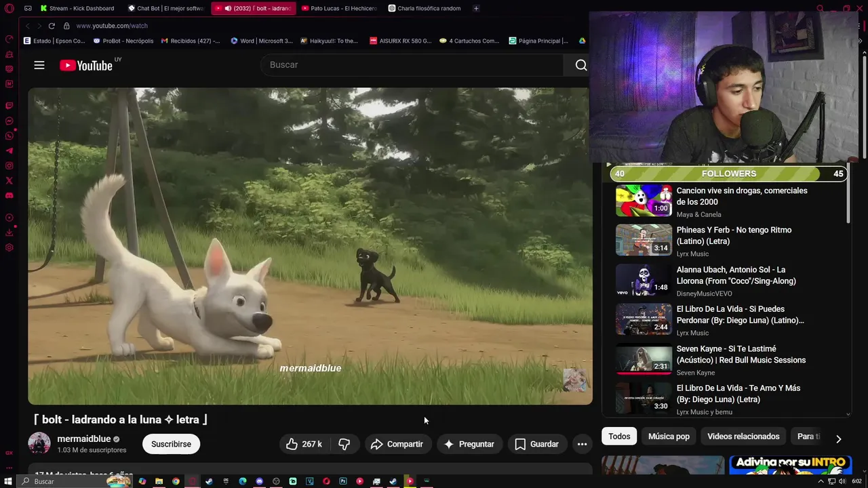Open La Llorona Coco sing-along video
The height and width of the screenshot is (488, 868).
pyautogui.click(x=736, y=275)
